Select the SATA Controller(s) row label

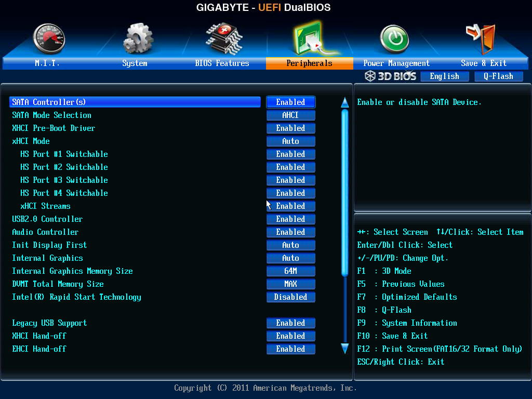(135, 102)
